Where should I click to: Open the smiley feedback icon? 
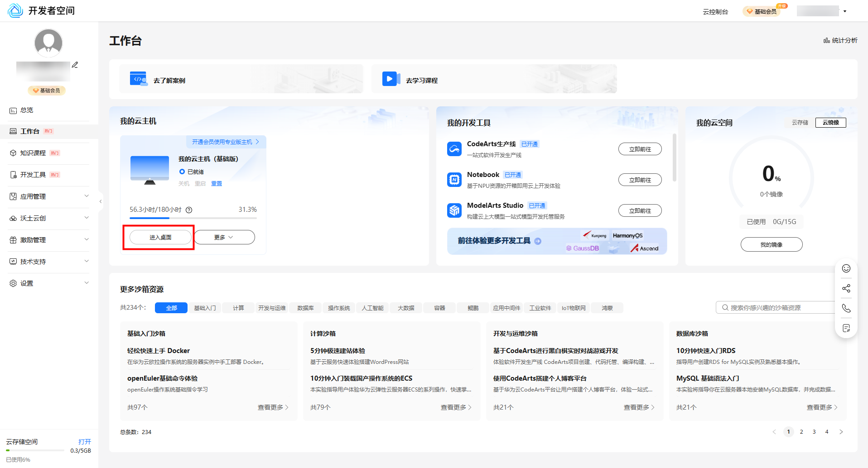[x=846, y=268]
